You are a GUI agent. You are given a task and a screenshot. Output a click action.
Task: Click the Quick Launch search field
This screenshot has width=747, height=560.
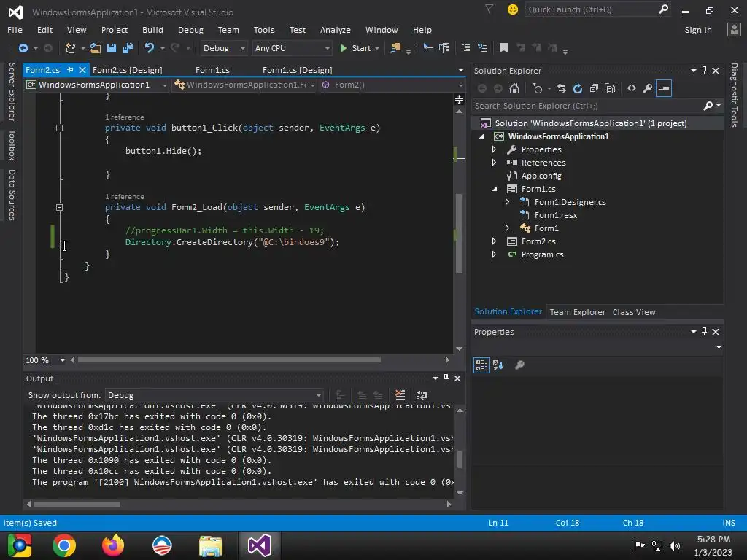point(597,9)
